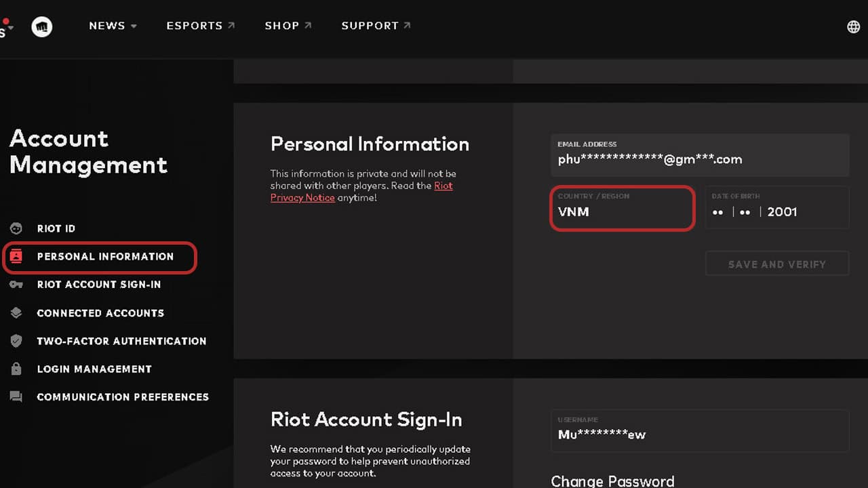Click the Country / Region field showing VNM
The width and height of the screenshot is (868, 488).
pos(623,208)
